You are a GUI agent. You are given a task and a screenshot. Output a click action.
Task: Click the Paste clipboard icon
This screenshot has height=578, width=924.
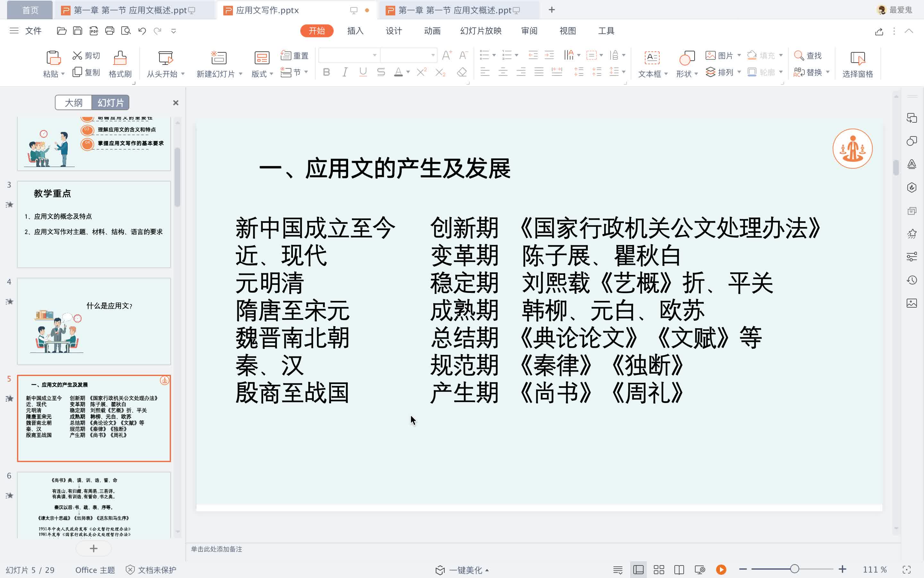click(54, 58)
